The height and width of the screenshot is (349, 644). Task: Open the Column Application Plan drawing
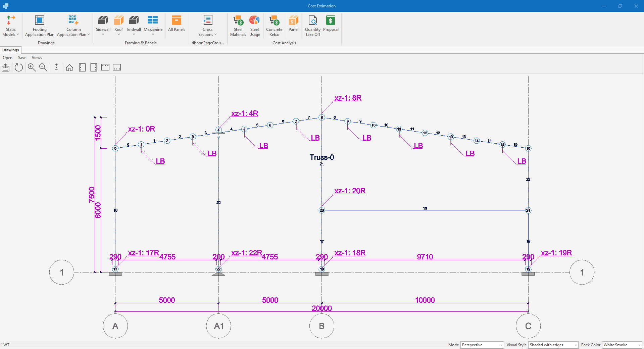tap(73, 26)
